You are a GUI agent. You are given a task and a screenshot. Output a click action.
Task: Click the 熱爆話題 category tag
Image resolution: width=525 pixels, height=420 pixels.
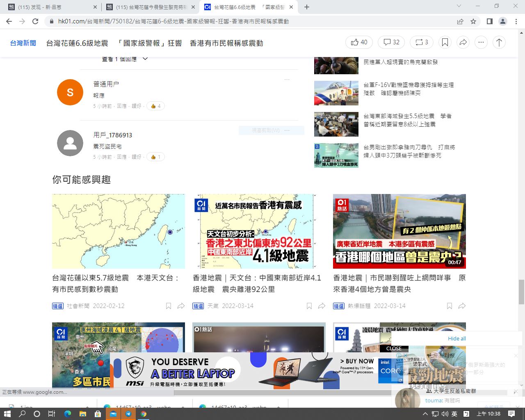[x=359, y=306]
